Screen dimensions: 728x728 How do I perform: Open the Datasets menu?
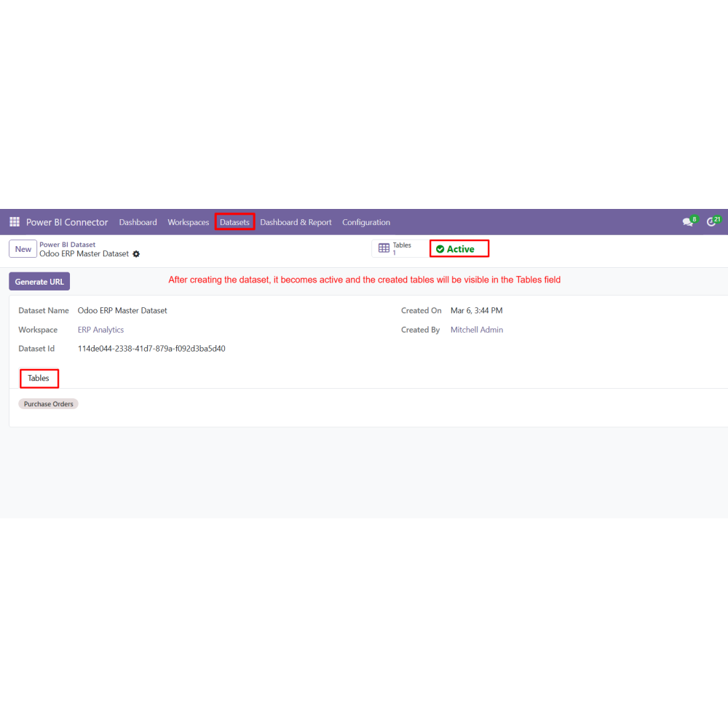pyautogui.click(x=234, y=222)
